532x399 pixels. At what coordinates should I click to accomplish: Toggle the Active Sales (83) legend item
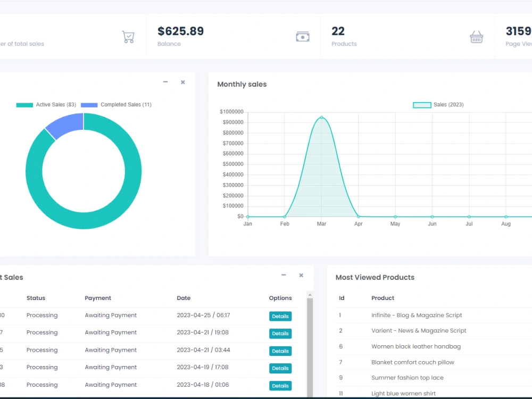46,105
